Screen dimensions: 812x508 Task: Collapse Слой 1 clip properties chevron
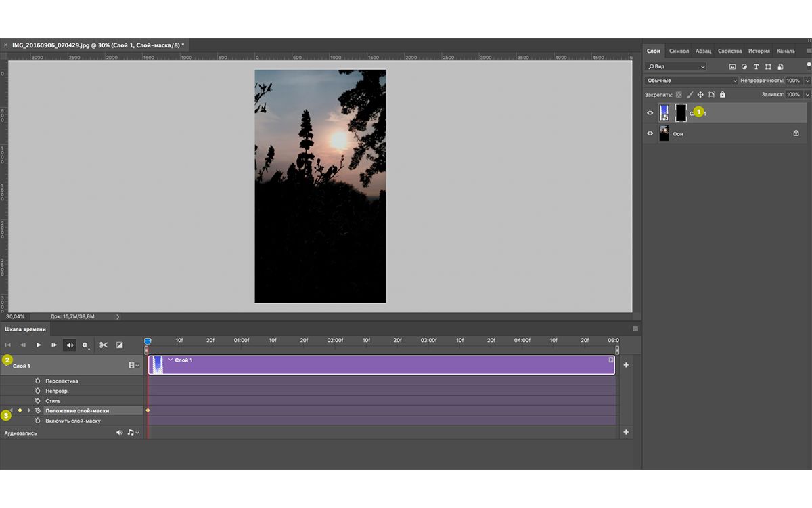[x=171, y=360]
